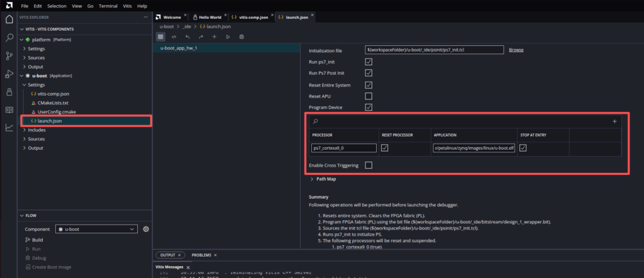Switch launch.json editor to table form view

(x=160, y=37)
